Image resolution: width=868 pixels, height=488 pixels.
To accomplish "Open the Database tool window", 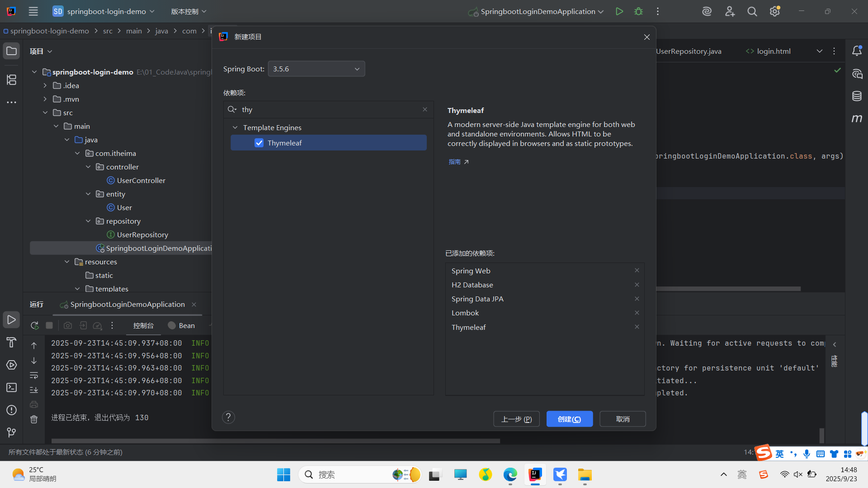I will click(x=857, y=96).
